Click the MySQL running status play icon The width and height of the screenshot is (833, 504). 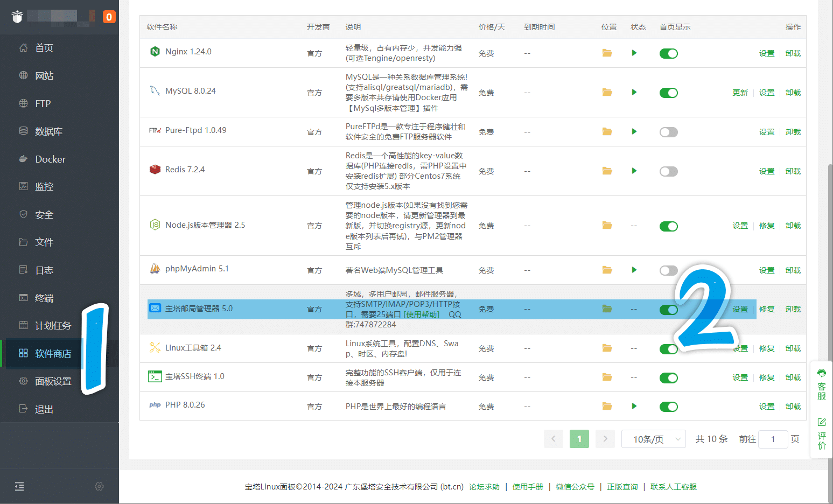click(x=634, y=92)
